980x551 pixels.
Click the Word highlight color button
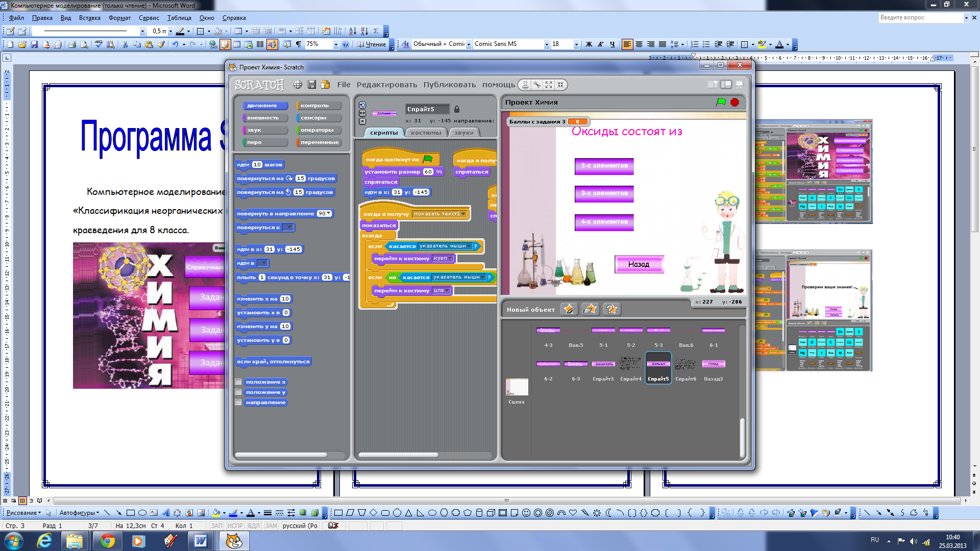(x=762, y=44)
